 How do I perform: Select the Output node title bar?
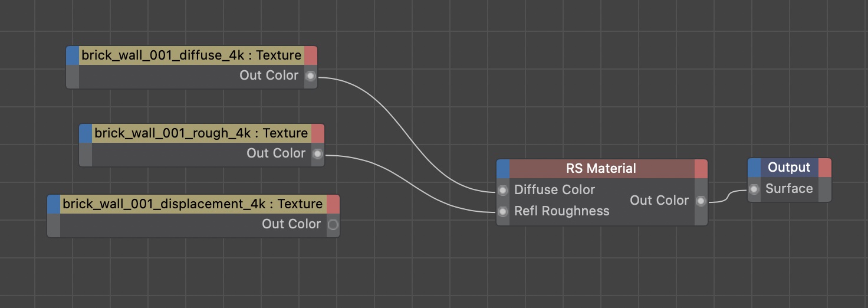coord(789,168)
